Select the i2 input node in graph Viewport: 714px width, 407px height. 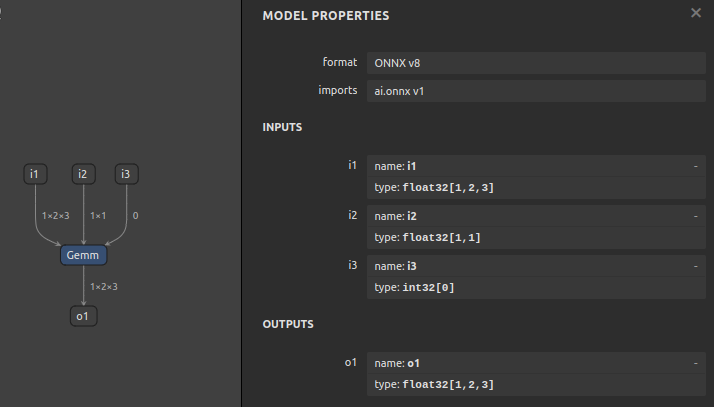83,175
